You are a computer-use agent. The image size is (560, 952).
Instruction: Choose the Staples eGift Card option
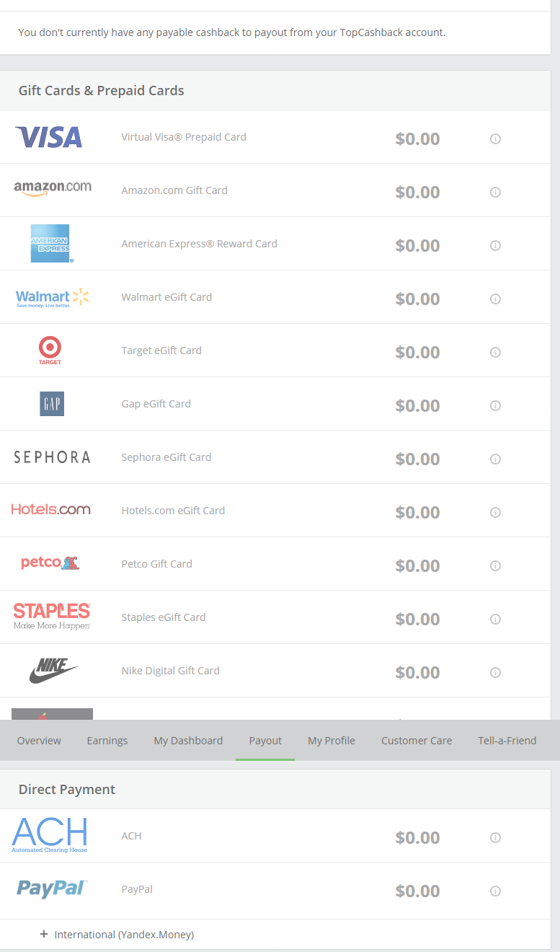(164, 617)
